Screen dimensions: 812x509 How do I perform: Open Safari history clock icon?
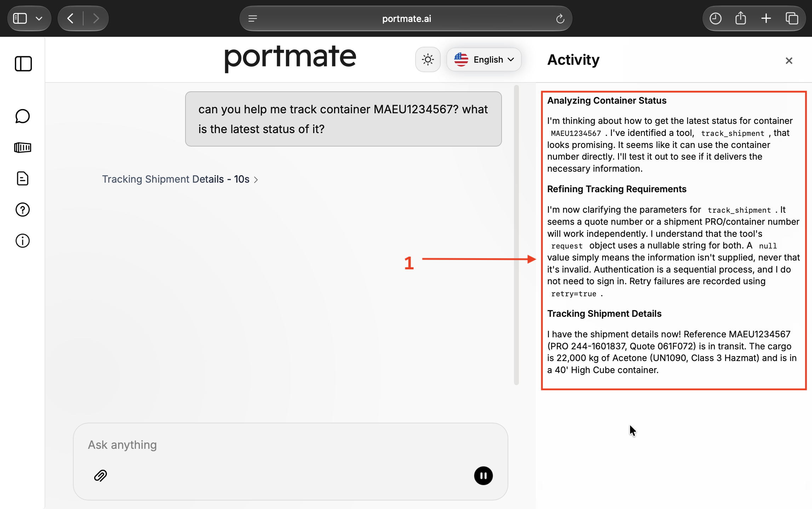[x=715, y=18]
